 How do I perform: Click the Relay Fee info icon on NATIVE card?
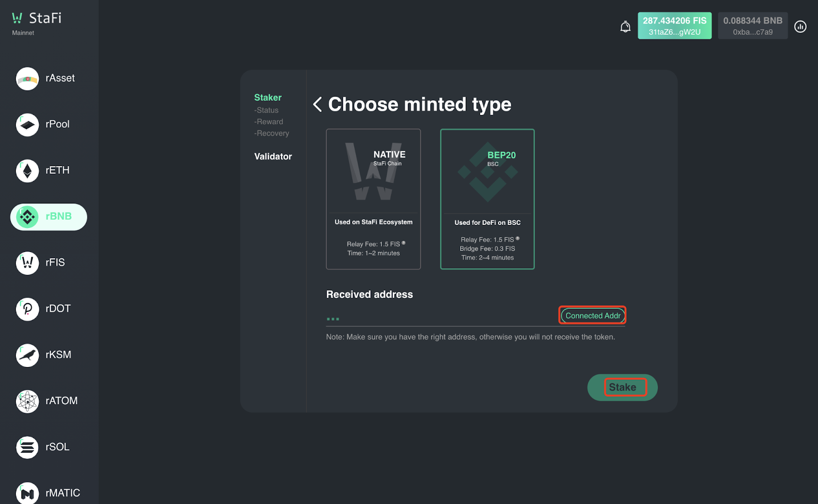pos(403,243)
